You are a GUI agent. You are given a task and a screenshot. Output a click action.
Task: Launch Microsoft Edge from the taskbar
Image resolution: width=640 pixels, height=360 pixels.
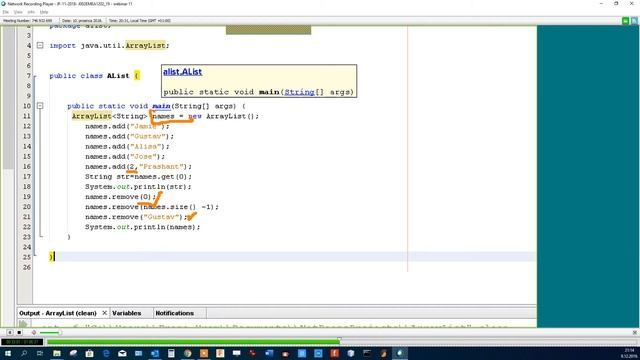point(106,353)
